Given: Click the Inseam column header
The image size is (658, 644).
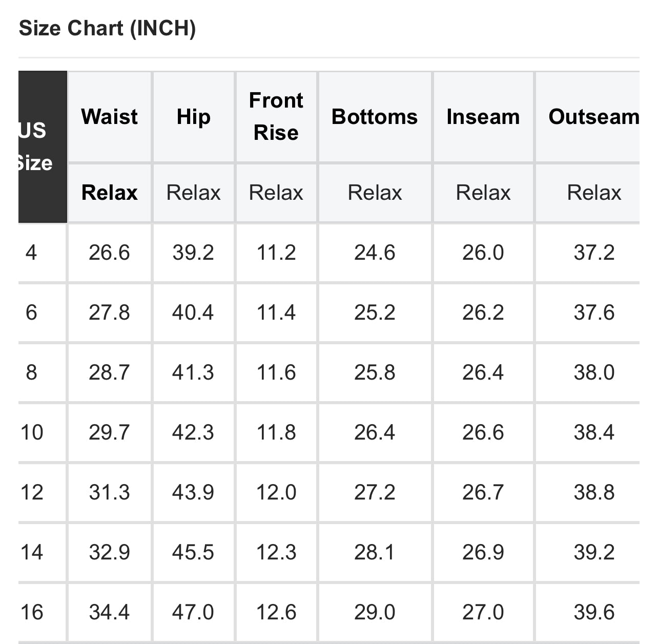Looking at the screenshot, I should point(483,117).
